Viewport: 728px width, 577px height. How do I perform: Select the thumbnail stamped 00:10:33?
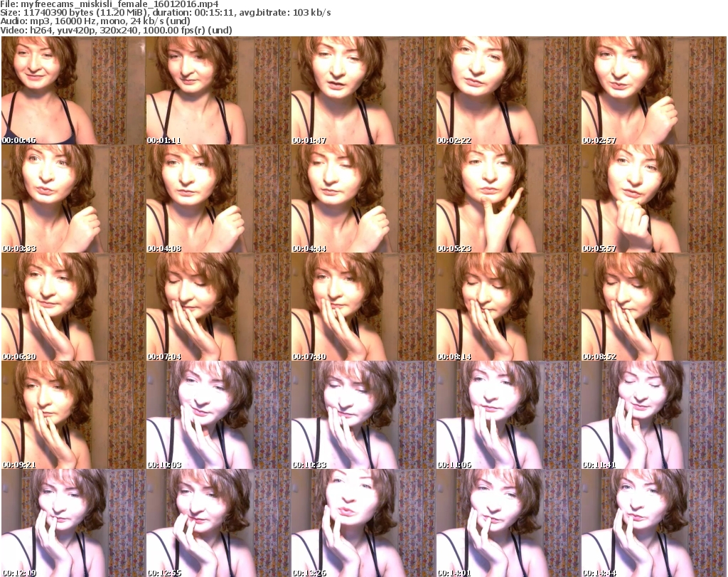point(363,415)
